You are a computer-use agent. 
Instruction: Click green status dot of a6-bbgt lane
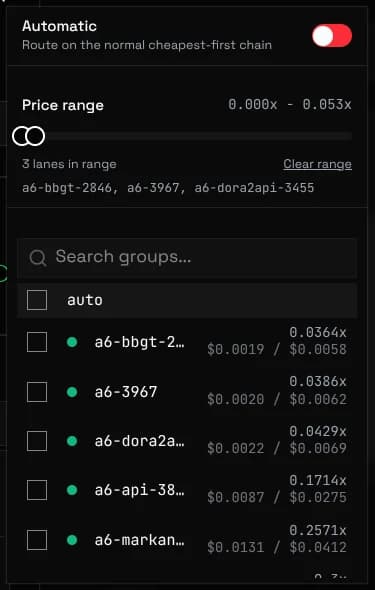click(72, 342)
